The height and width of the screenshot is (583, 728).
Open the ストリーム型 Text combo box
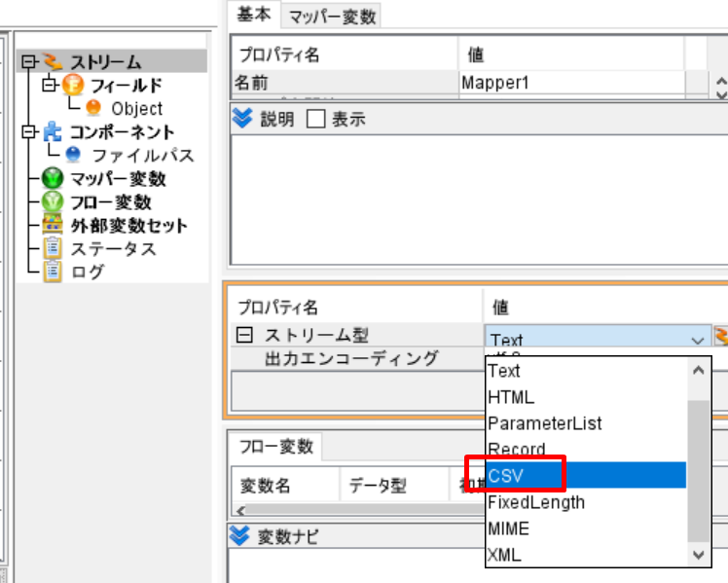[598, 336]
